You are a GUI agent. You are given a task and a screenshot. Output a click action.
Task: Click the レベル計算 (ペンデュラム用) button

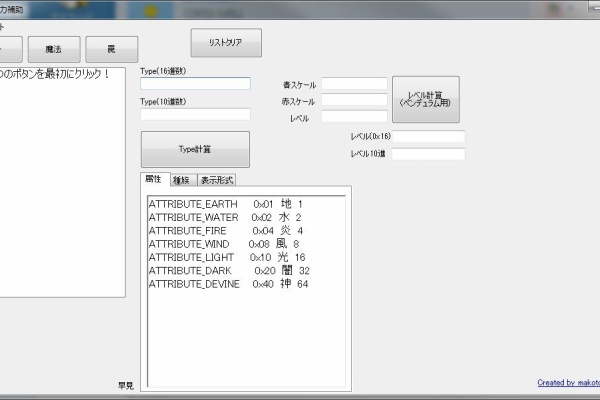click(426, 98)
